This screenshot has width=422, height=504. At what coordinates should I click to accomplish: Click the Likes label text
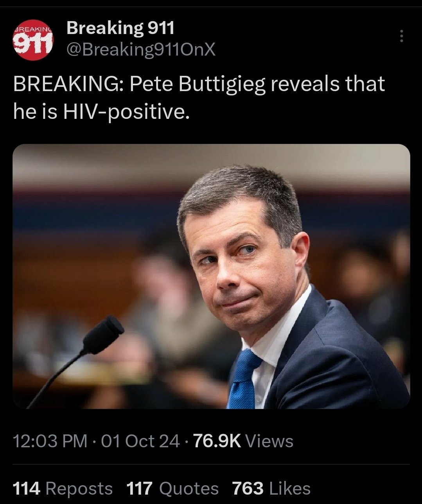289,488
